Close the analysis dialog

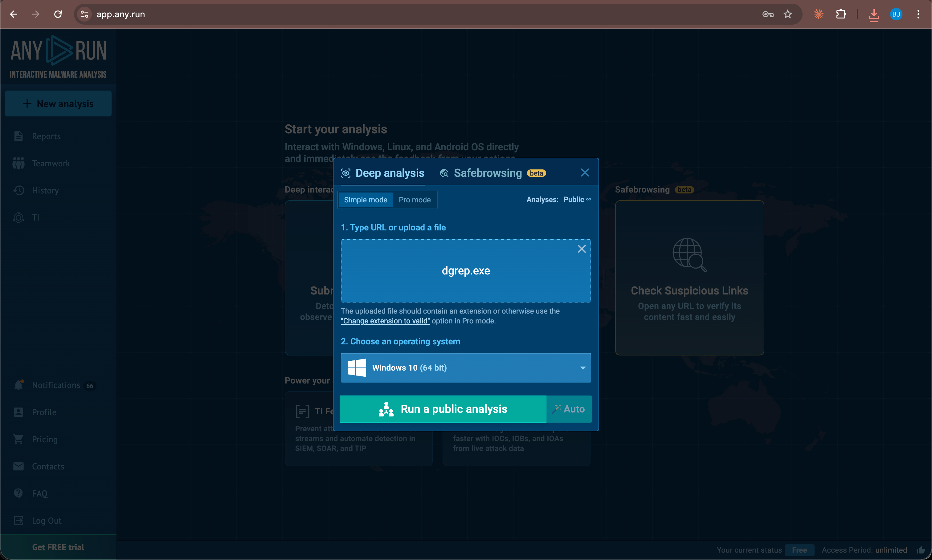(x=585, y=172)
